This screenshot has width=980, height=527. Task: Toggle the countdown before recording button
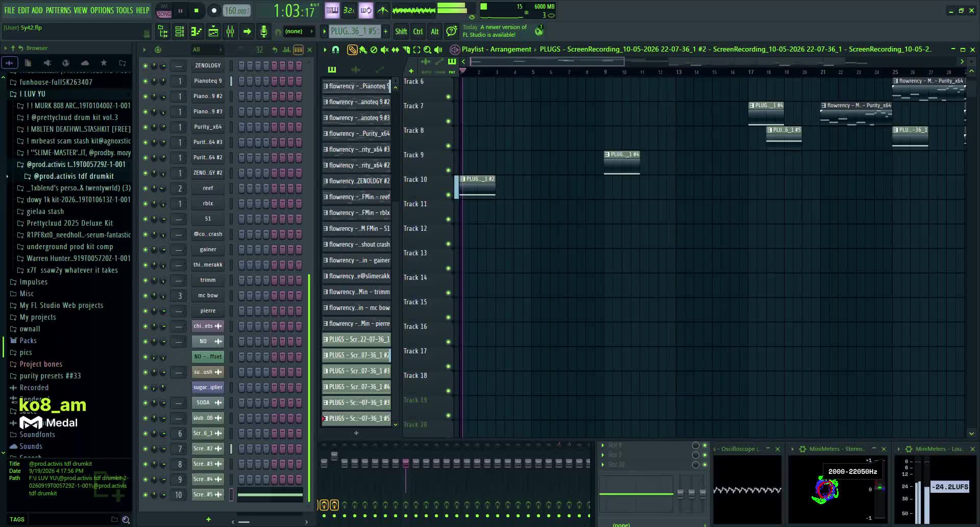click(349, 10)
